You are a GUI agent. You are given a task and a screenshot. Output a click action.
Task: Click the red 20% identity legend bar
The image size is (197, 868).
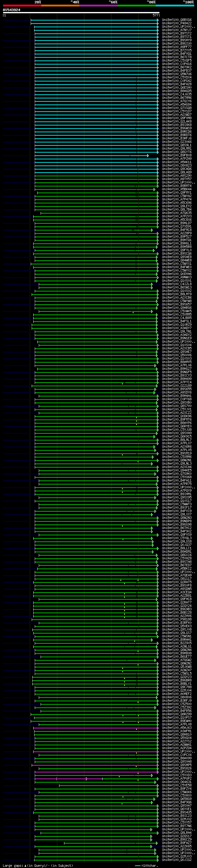(22, 6)
